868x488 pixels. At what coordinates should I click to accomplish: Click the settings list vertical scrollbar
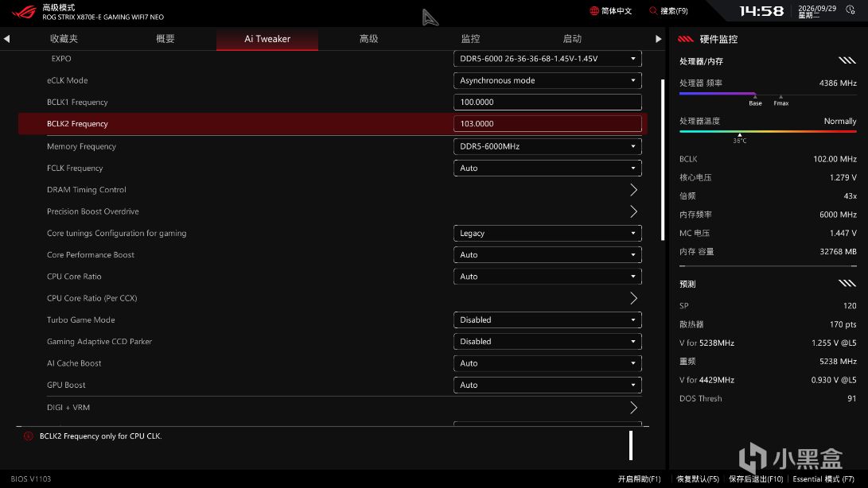[x=663, y=160]
